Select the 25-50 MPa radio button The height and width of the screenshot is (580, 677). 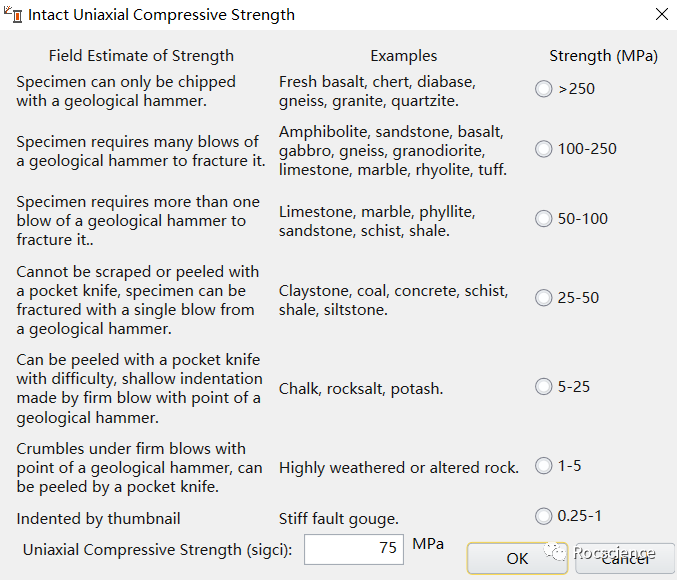[544, 298]
